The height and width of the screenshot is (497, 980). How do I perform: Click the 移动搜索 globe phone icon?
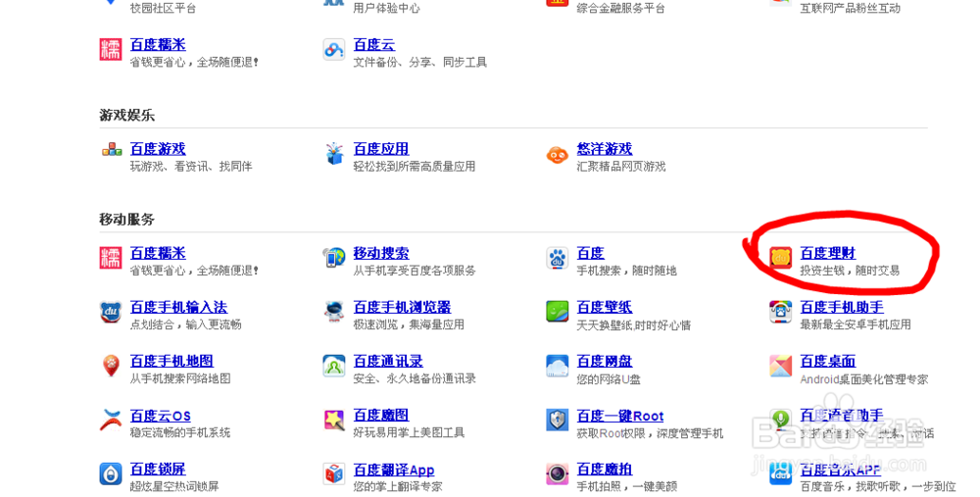[x=334, y=258]
